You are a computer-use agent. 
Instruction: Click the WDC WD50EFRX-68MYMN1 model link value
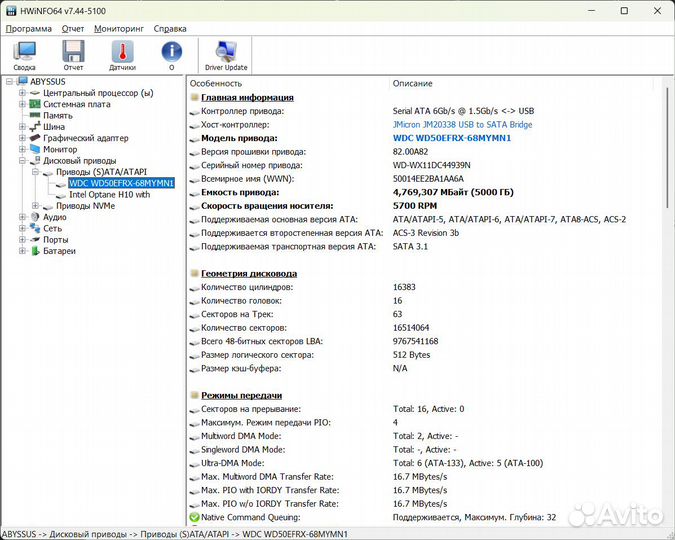(452, 138)
